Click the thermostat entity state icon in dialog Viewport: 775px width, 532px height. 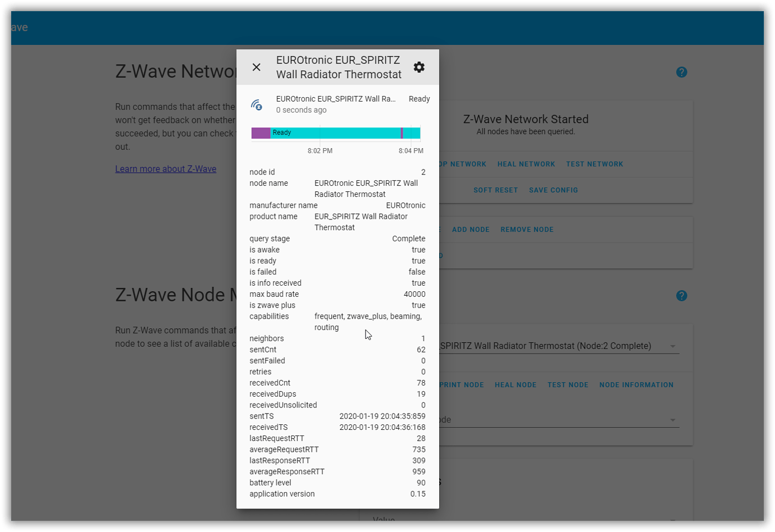(x=258, y=104)
